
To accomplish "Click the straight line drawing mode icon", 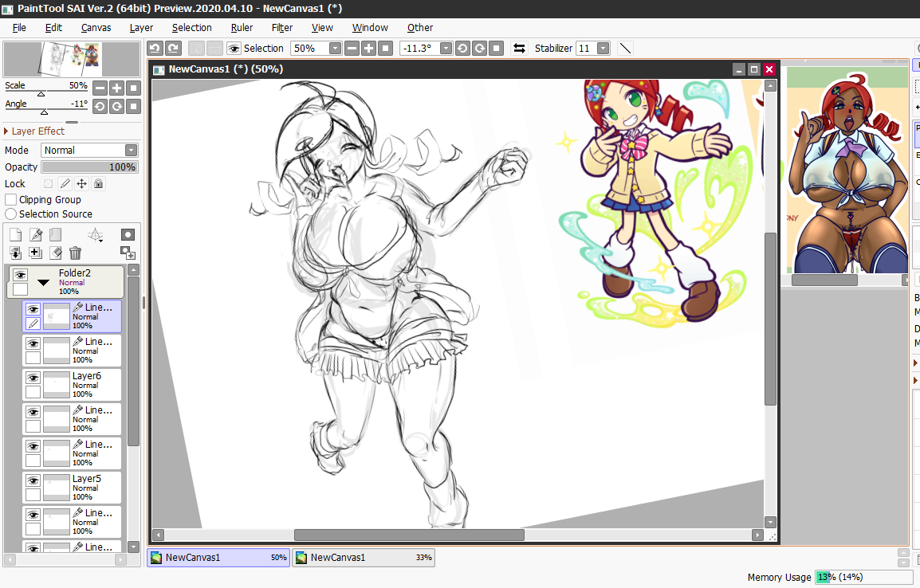I will coord(626,48).
